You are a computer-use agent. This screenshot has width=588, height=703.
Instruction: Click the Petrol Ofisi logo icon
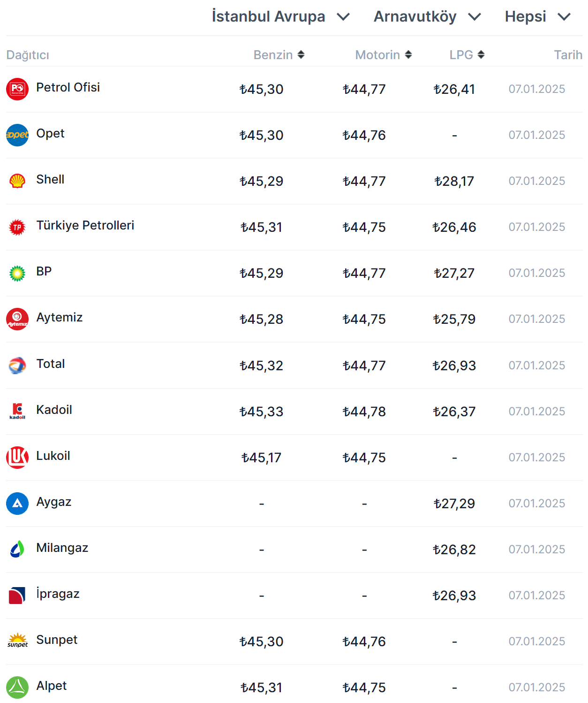17,89
